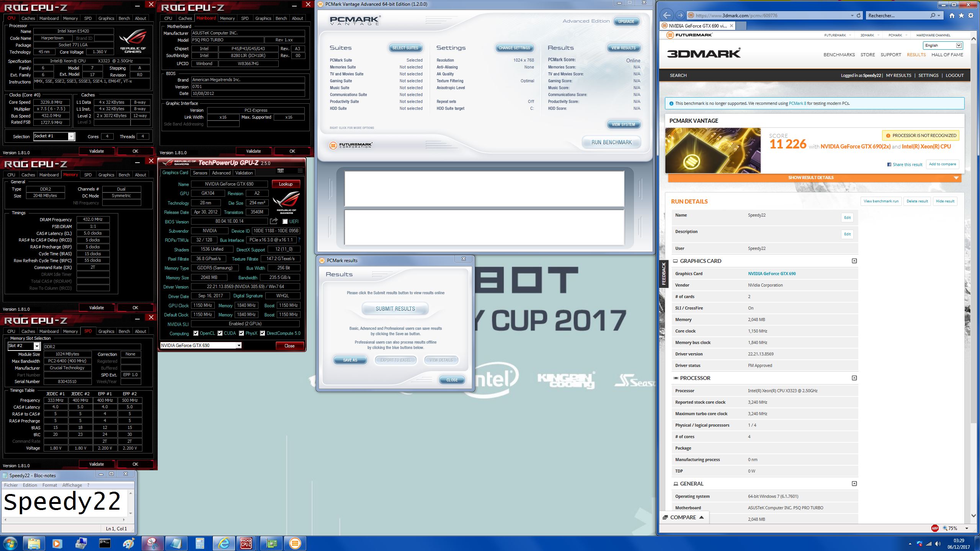Click the LOGOUT link on 3DMark
The width and height of the screenshot is (980, 551).
tap(954, 75)
